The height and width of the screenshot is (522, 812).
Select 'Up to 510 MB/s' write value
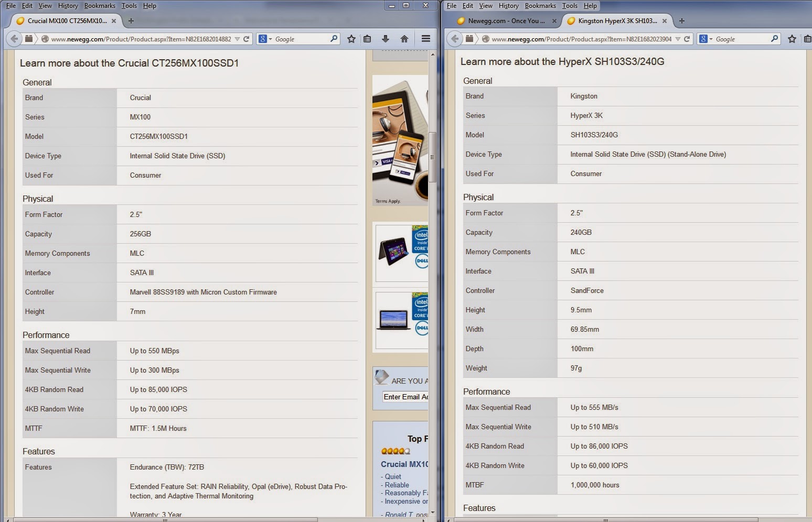tap(594, 427)
